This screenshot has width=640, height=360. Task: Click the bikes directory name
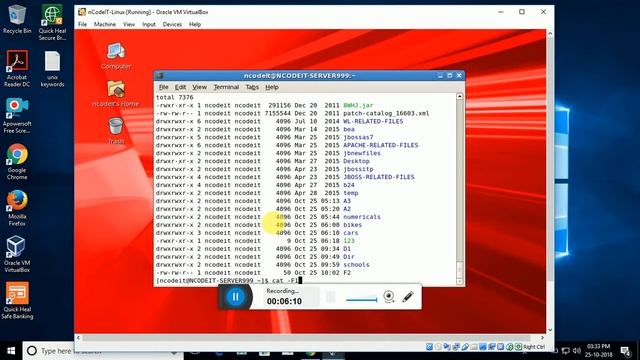(353, 225)
